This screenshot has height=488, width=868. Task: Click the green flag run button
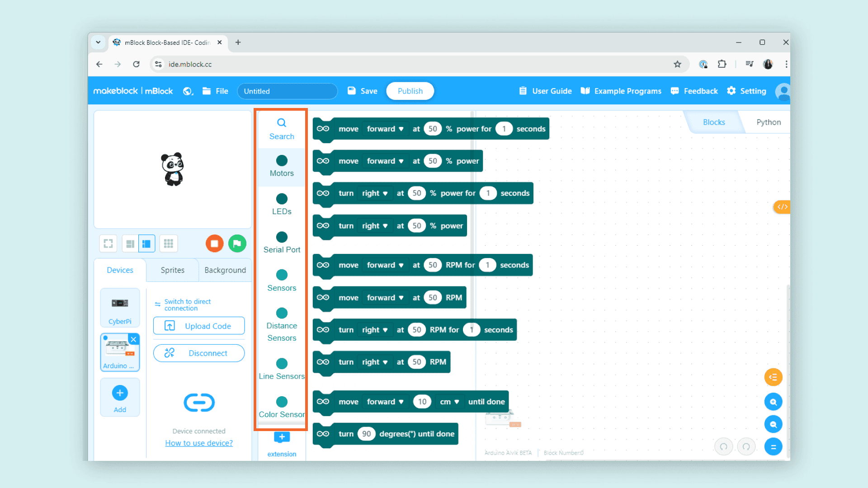tap(237, 244)
